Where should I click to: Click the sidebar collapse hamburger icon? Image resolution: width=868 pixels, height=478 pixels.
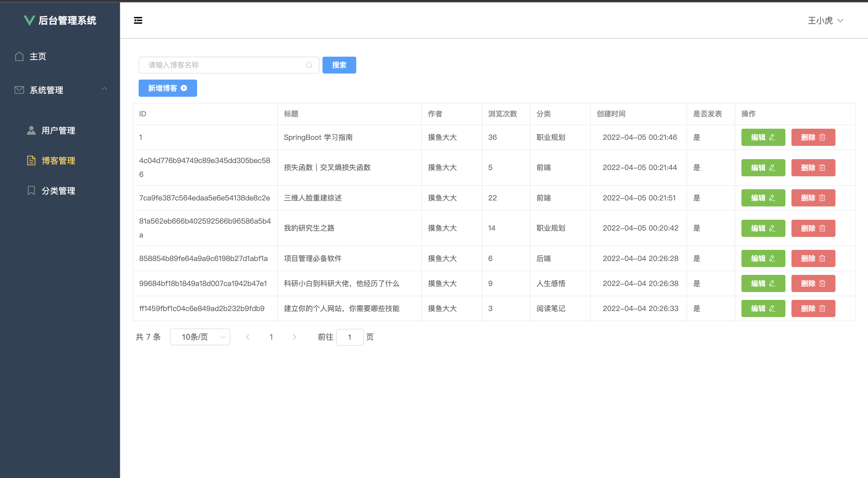[138, 20]
